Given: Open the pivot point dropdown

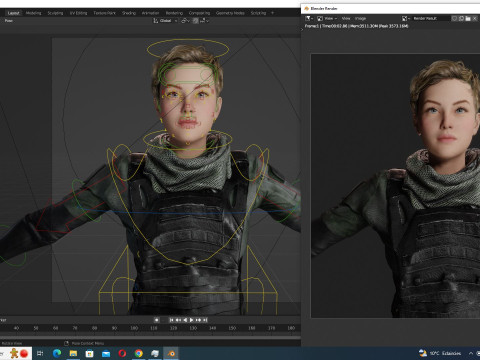Looking at the screenshot, I should [x=185, y=21].
